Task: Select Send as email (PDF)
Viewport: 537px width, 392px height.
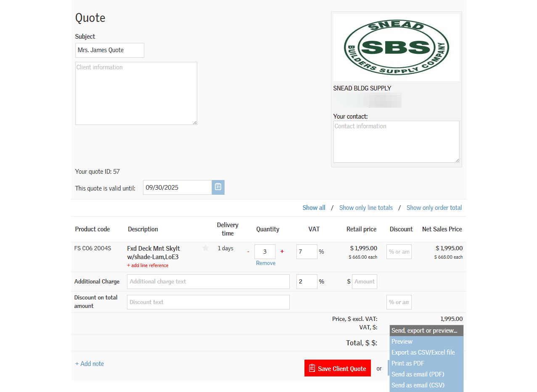Action: coord(426,374)
